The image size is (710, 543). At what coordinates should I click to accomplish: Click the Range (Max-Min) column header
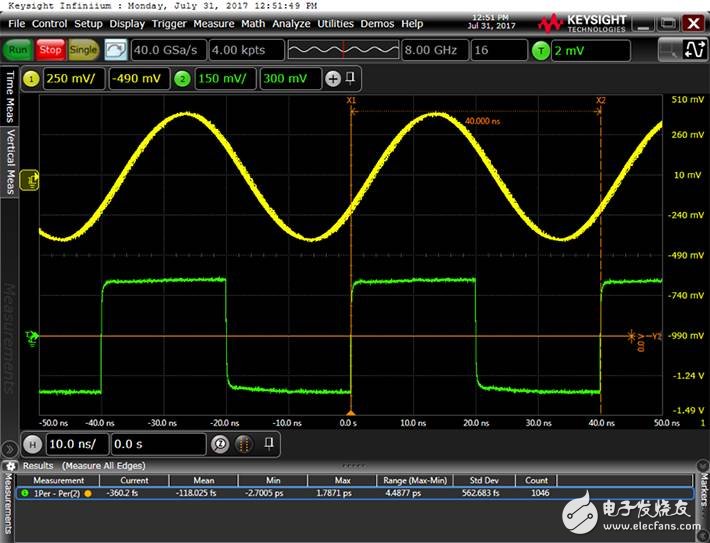click(415, 480)
